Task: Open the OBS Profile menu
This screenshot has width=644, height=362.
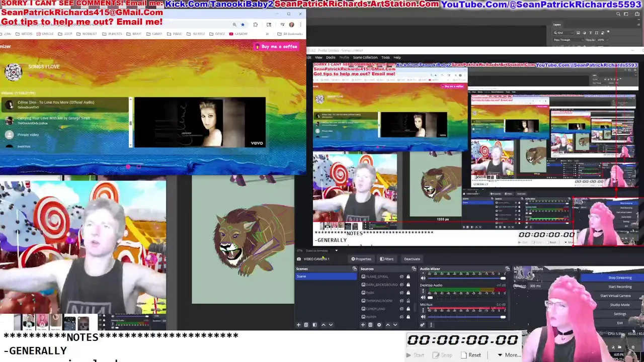Action: pyautogui.click(x=344, y=57)
